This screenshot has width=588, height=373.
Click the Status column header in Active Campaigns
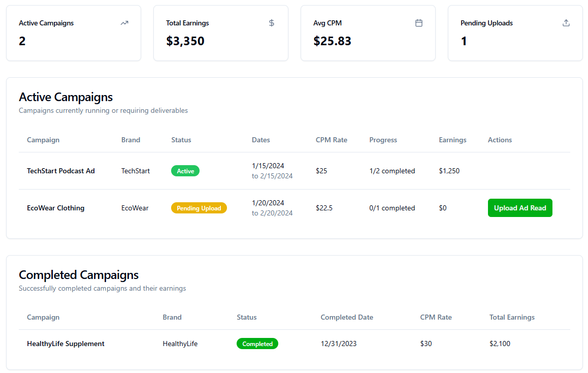click(x=181, y=140)
